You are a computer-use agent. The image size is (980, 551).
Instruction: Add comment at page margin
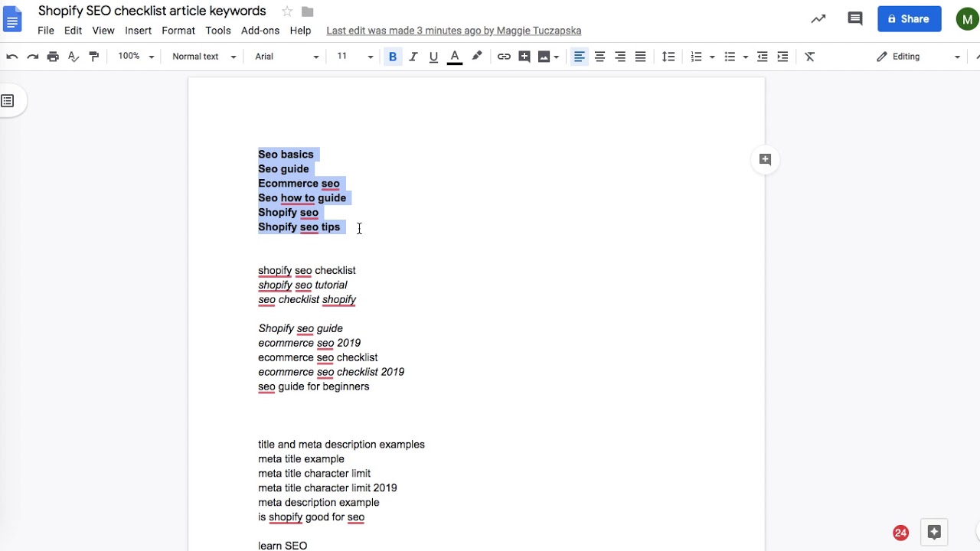[765, 159]
